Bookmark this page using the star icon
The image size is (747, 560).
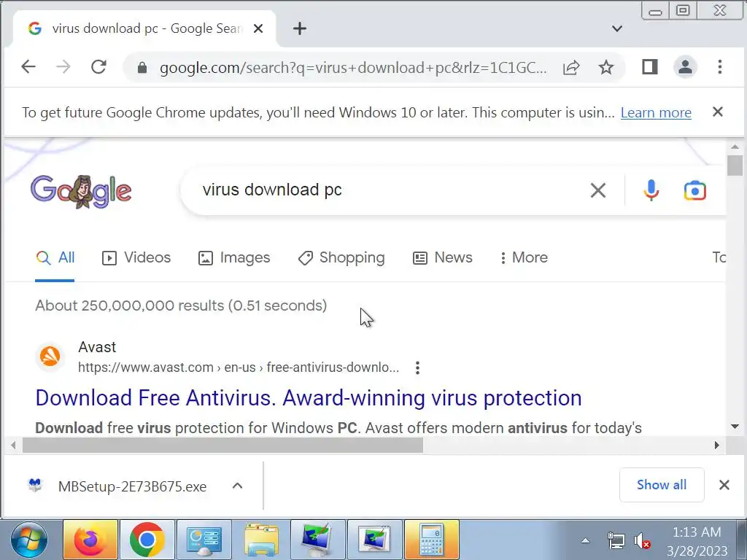coord(606,67)
